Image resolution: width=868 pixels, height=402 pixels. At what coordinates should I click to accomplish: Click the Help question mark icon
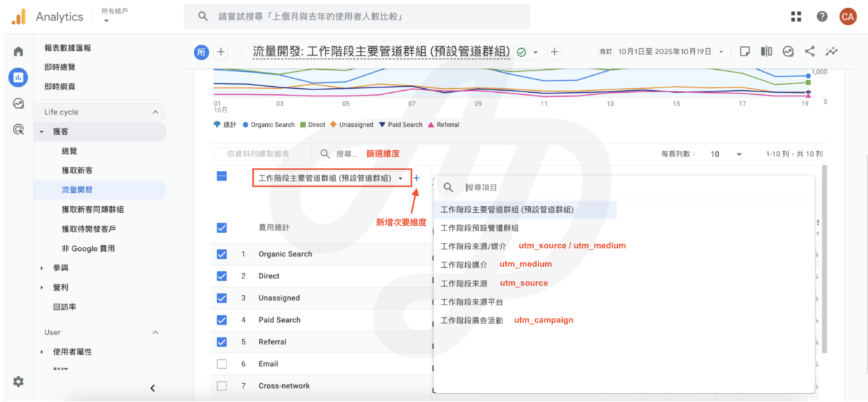[822, 16]
